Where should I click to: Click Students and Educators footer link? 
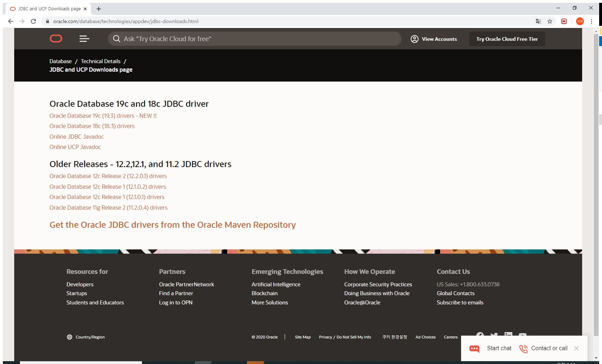coord(95,303)
